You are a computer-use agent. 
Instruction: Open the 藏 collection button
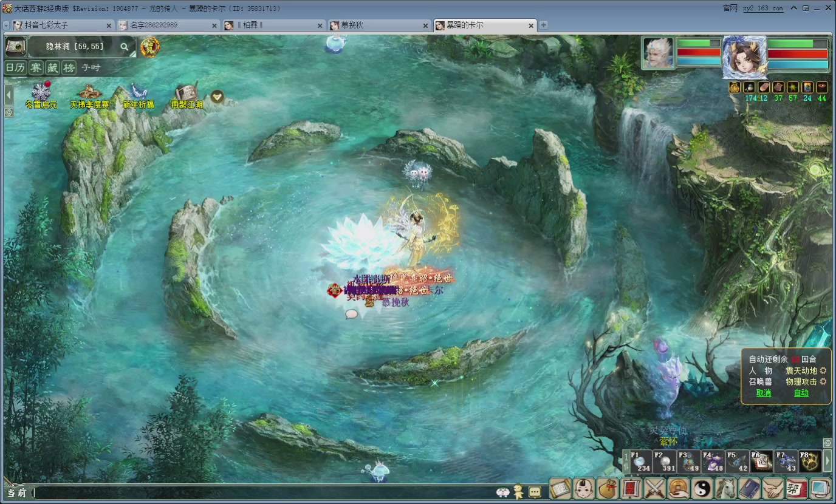click(53, 67)
